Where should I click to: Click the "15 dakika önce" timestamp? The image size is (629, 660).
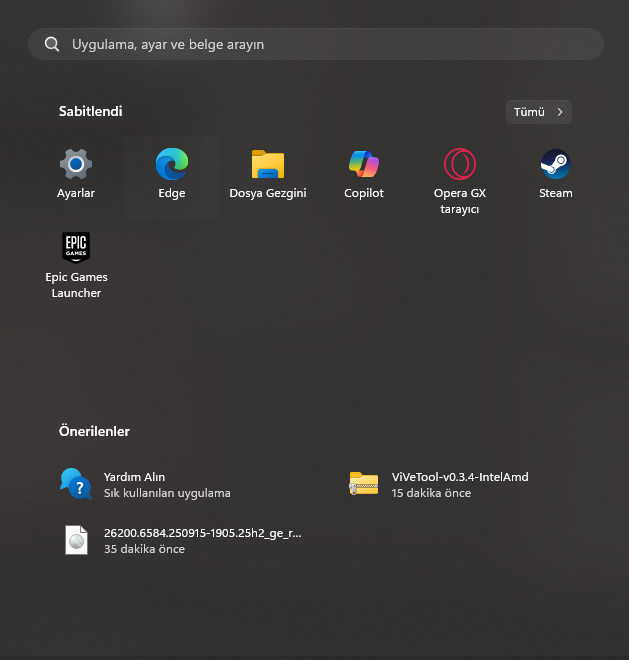[x=431, y=493]
